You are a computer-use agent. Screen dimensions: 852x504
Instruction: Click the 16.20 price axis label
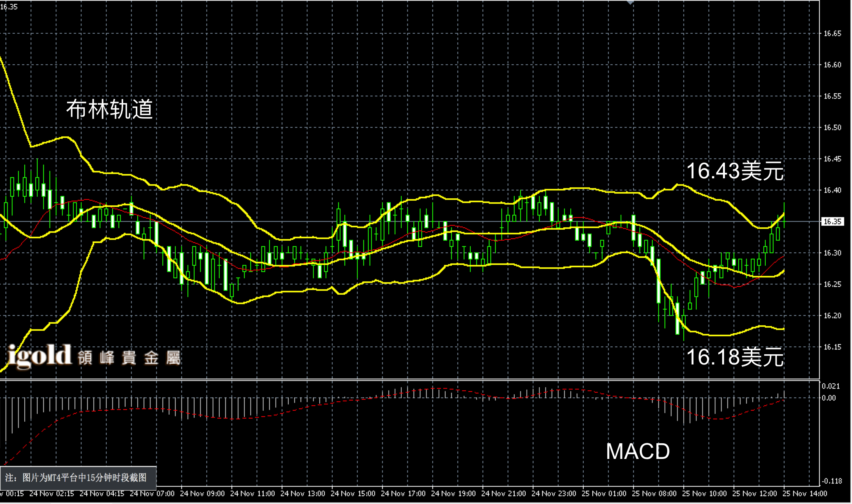click(832, 316)
